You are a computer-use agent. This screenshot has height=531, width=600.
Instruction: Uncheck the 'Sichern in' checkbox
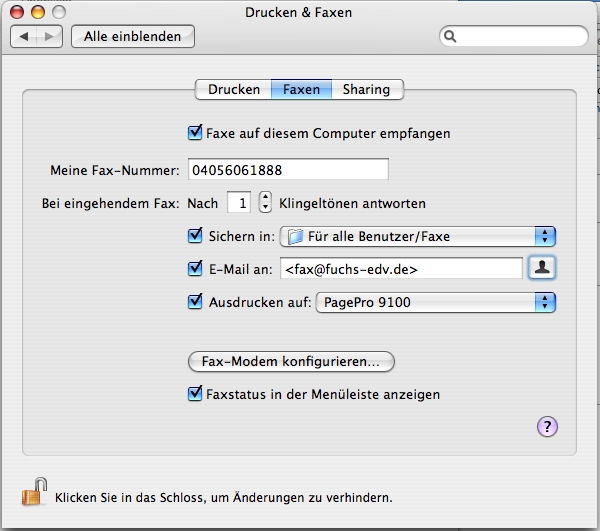click(195, 236)
